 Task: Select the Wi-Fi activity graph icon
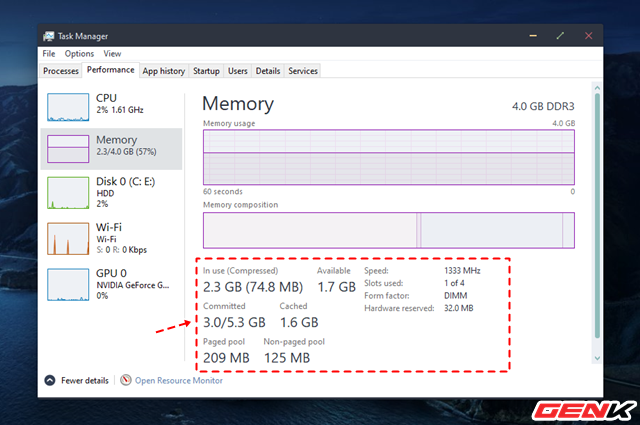click(67, 238)
